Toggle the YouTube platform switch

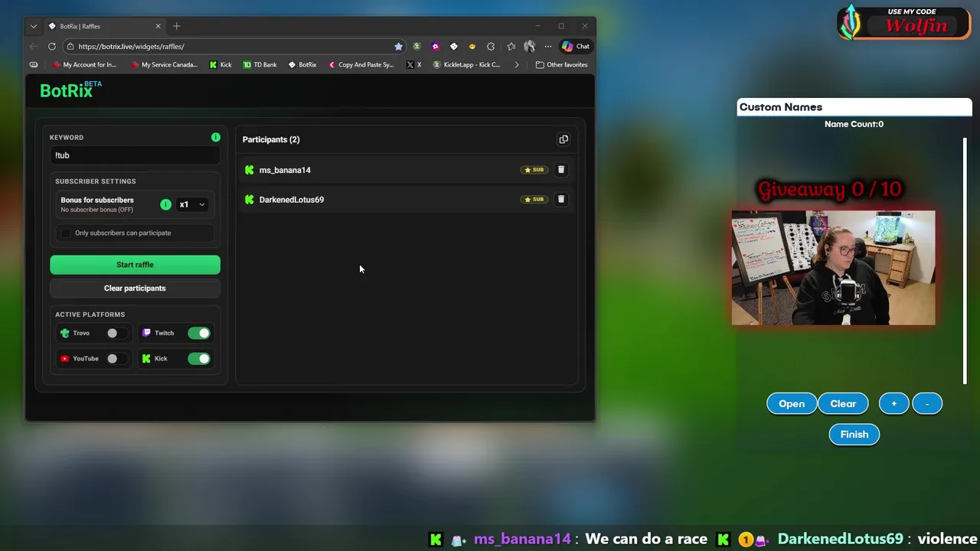(116, 358)
